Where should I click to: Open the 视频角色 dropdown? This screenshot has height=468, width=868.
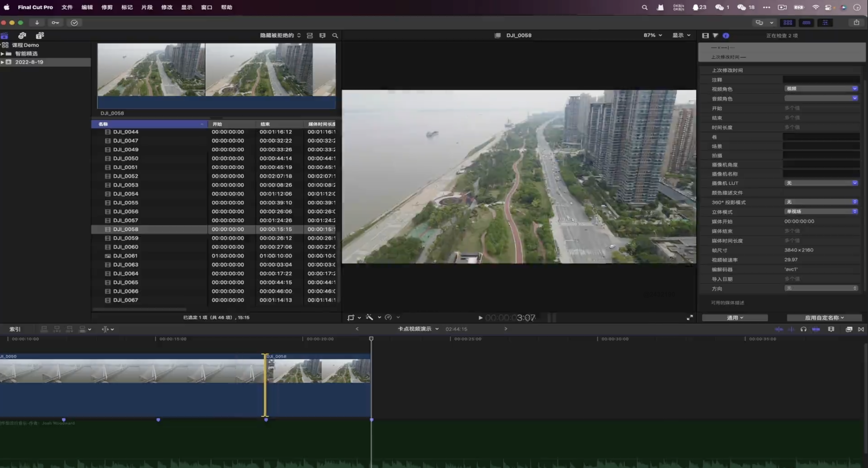click(821, 88)
